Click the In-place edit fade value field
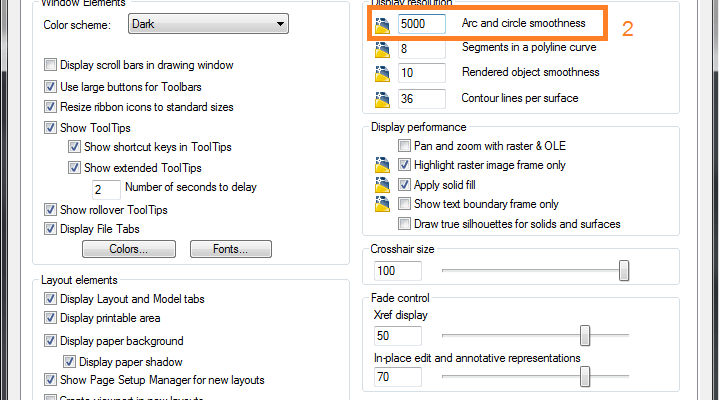 pyautogui.click(x=398, y=377)
